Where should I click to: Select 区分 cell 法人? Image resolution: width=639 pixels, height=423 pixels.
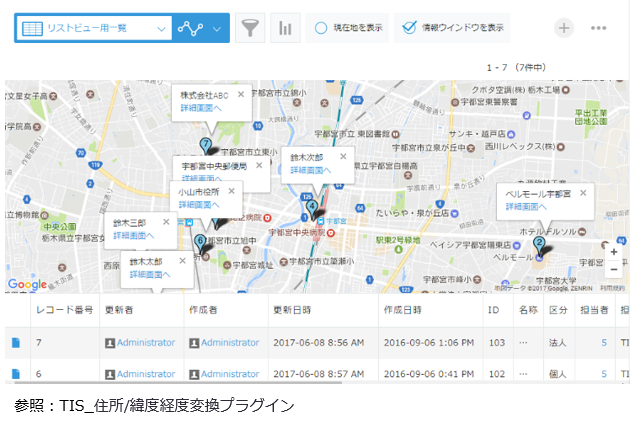pyautogui.click(x=557, y=343)
